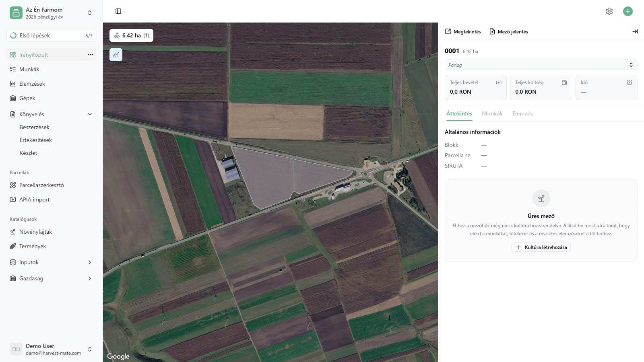Switch to the Munkák tab
The width and height of the screenshot is (644, 362).
492,113
